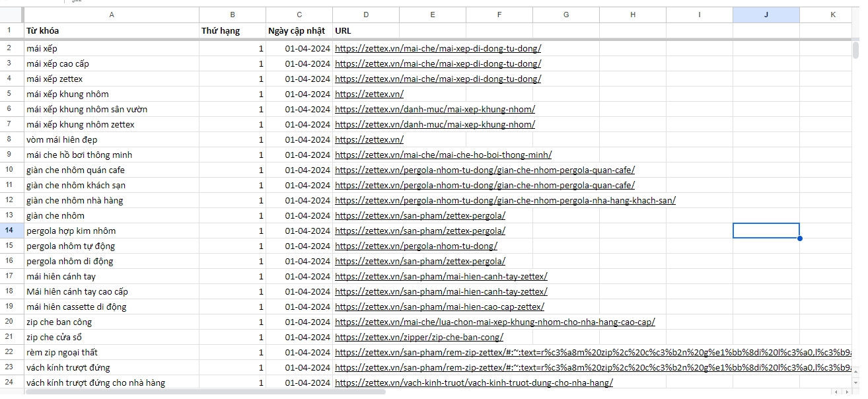
Task: Click the 'Ngày cập nhật' header cell
Action: point(299,30)
